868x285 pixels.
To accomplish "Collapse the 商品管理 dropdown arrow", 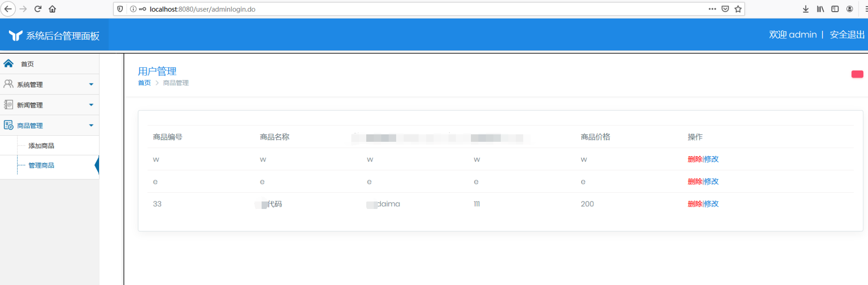I will tap(91, 125).
